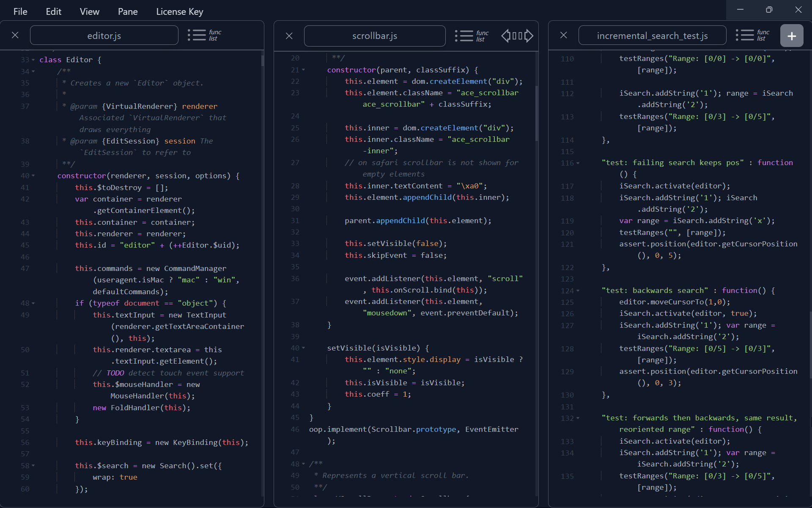Image resolution: width=812 pixels, height=508 pixels.
Task: Collapse doc comment fold at line 34 in editor.js
Action: click(33, 72)
